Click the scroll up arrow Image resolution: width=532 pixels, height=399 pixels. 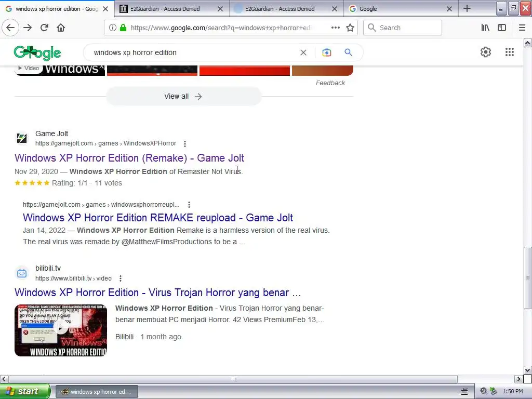pos(527,43)
